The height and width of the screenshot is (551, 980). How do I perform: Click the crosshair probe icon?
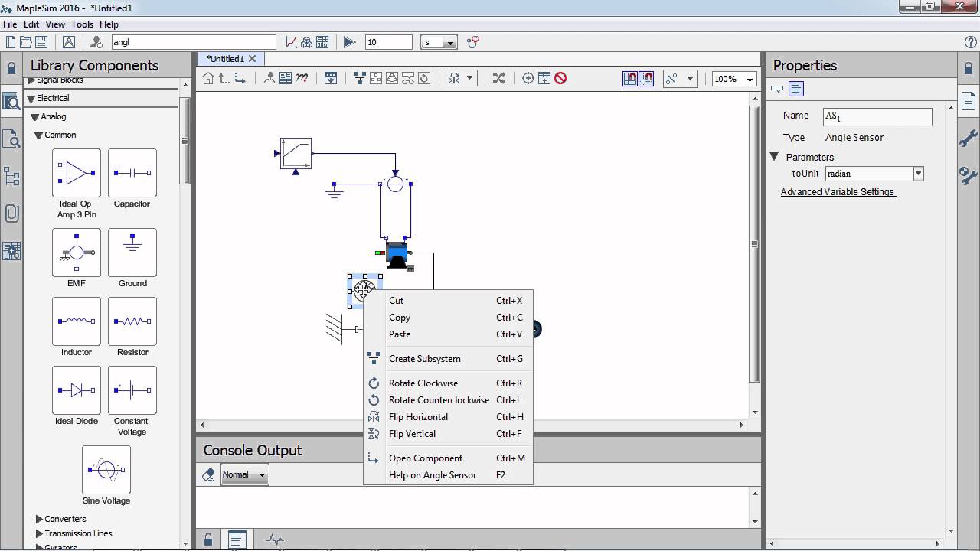(528, 78)
